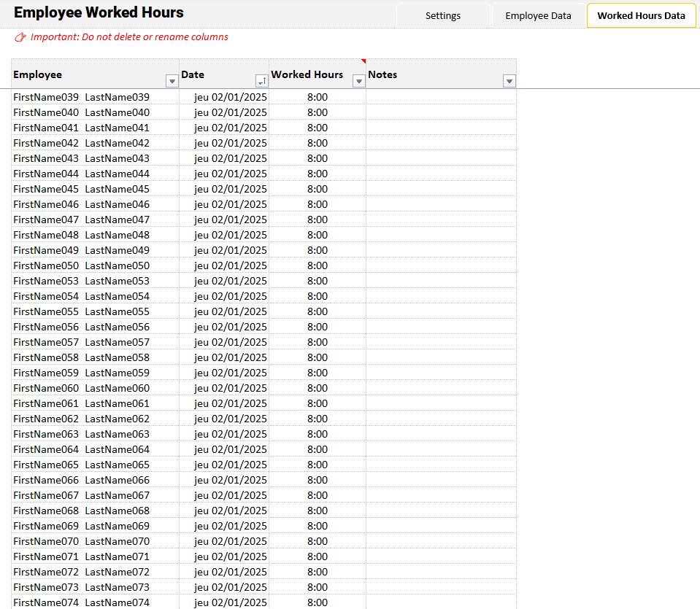700x609 pixels.
Task: Open the Notes column filter dropdown
Action: click(509, 81)
